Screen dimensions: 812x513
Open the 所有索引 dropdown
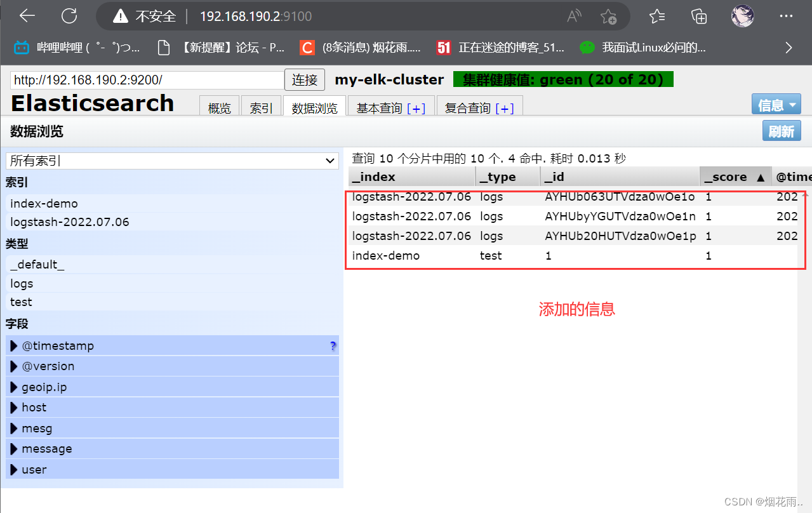[x=172, y=161]
